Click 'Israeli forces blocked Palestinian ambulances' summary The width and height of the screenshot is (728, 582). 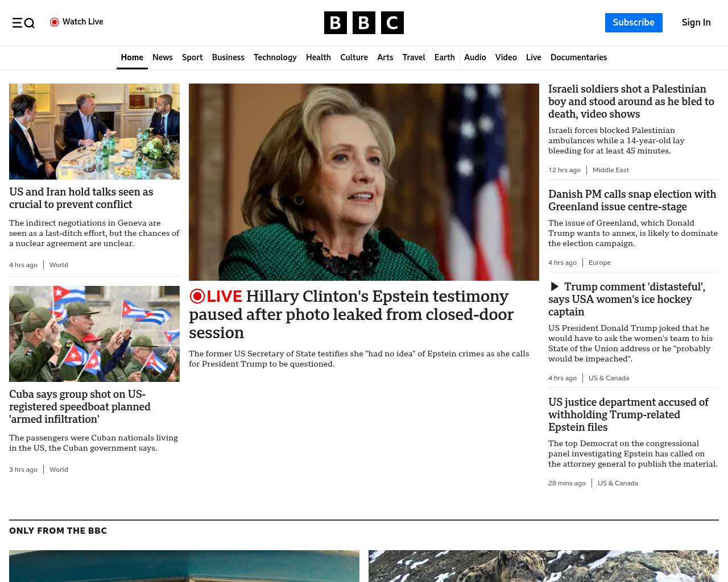click(617, 140)
